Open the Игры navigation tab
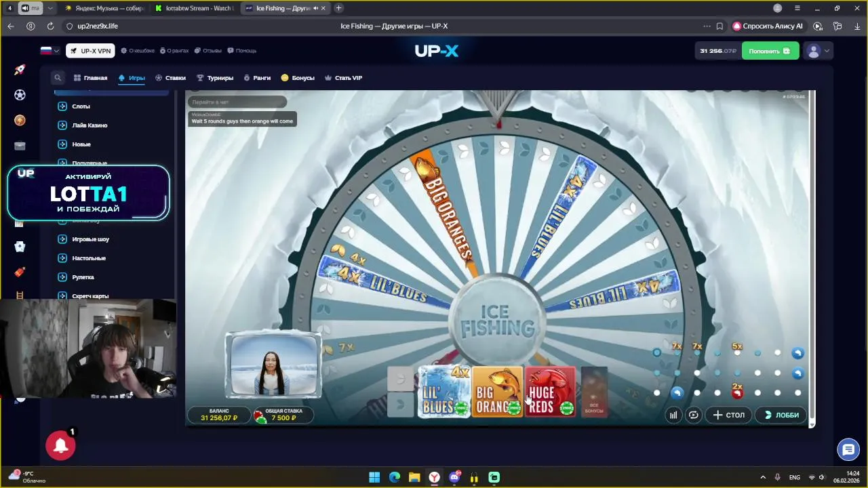 (x=132, y=78)
